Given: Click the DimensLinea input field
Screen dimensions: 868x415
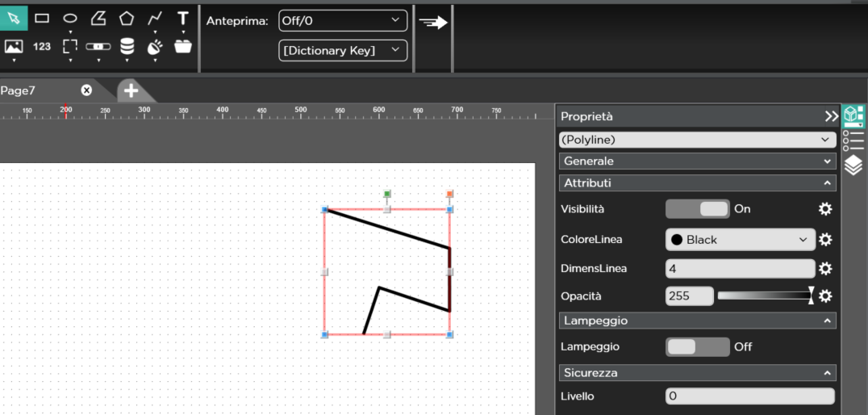Looking at the screenshot, I should pos(740,269).
